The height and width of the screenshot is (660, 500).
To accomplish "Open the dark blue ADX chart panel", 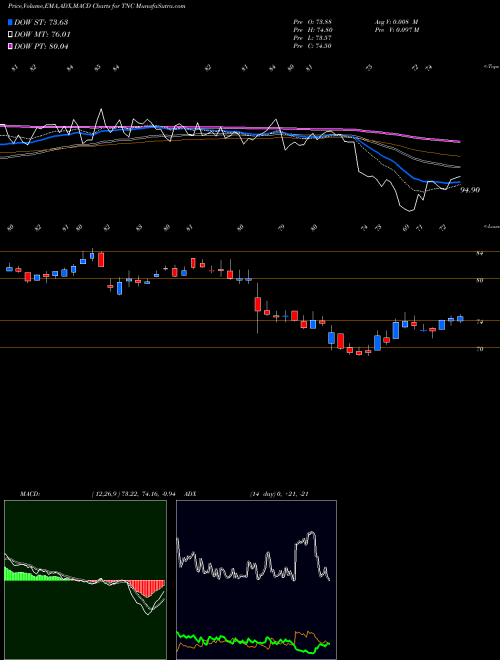I will coord(256,580).
